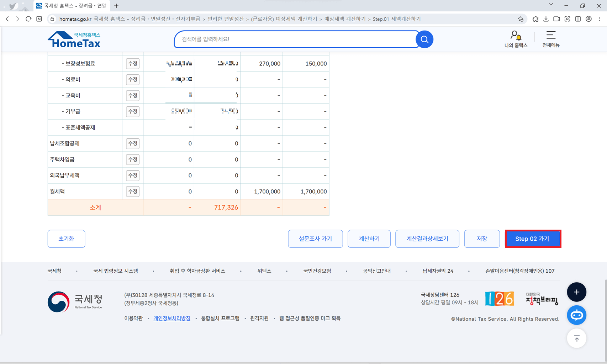The image size is (607, 364).
Task: Click 수정 button for 외국납부세액
Action: coord(133,176)
